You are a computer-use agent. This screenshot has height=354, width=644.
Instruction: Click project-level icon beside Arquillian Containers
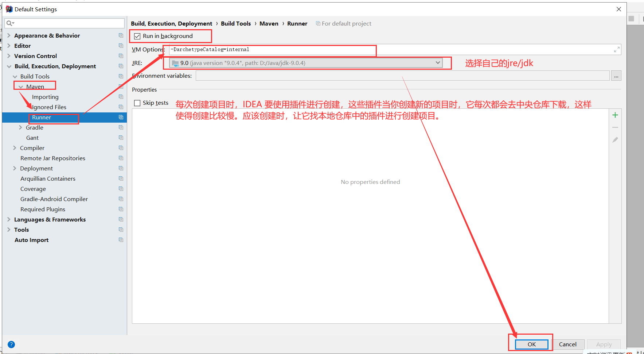pos(121,178)
